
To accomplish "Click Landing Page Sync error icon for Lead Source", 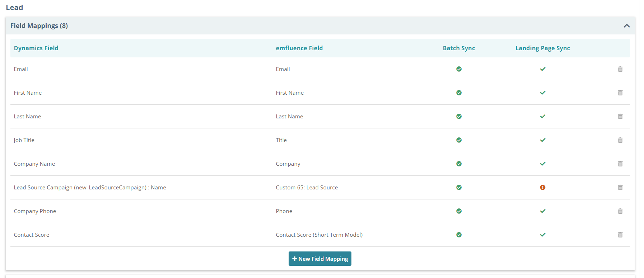I will click(542, 187).
